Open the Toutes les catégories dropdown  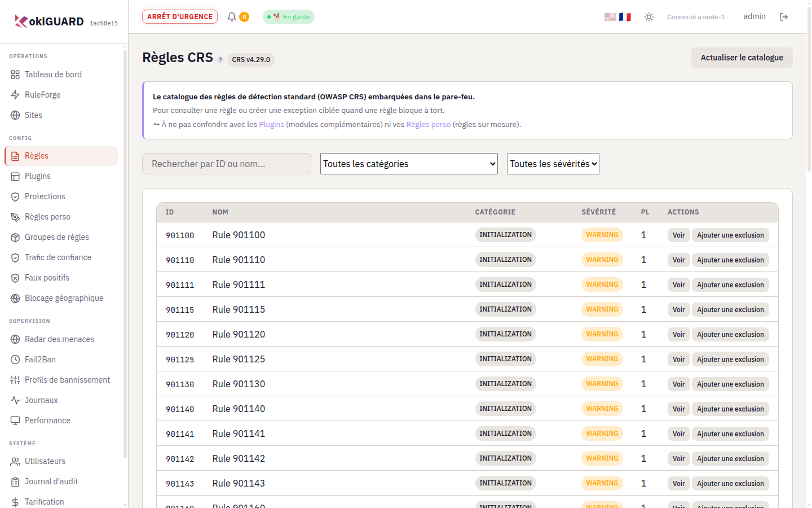409,164
